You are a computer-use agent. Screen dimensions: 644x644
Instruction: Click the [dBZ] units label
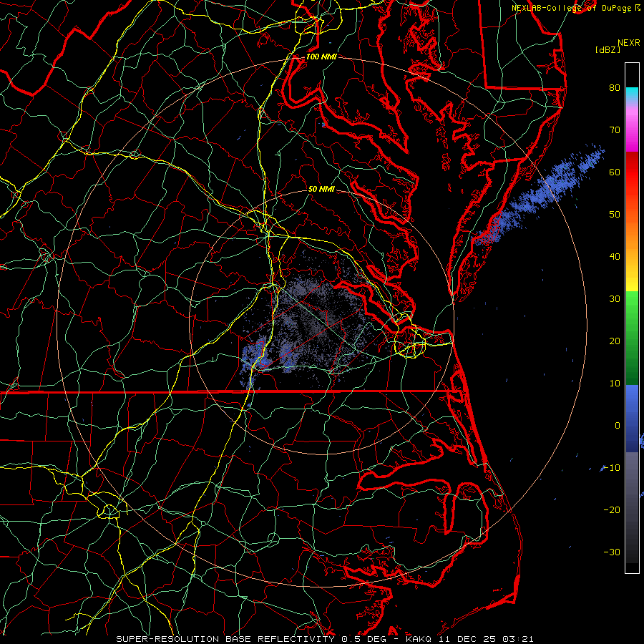pos(608,50)
